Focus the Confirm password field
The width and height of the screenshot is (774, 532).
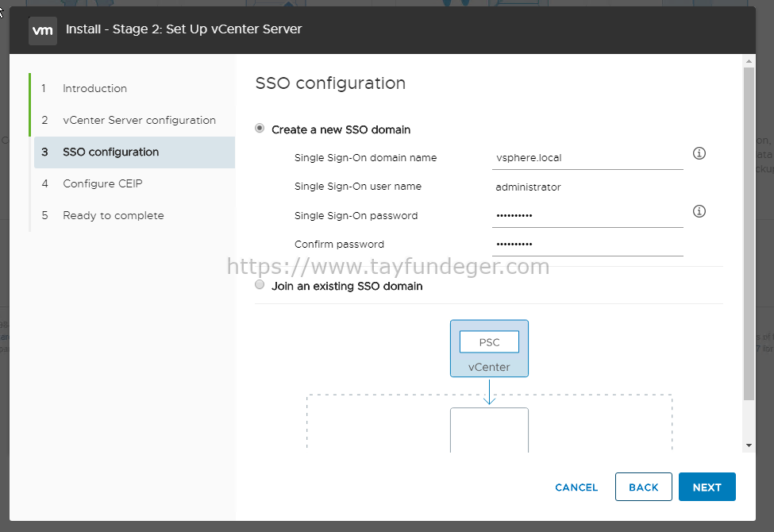(587, 245)
